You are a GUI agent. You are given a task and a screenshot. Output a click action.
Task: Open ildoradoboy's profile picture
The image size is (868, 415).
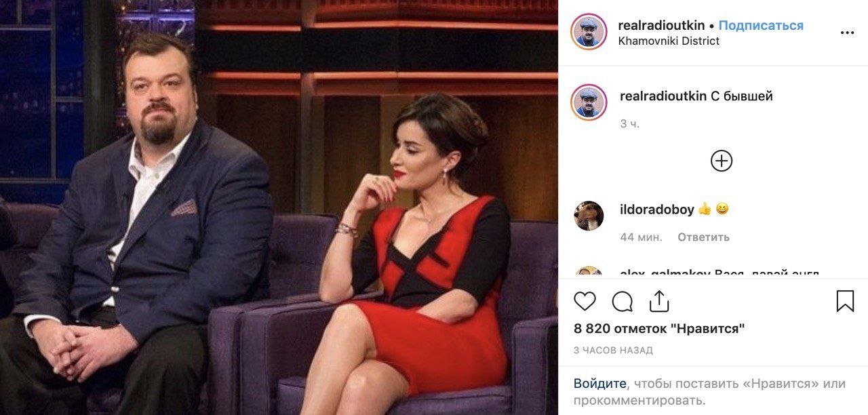(x=589, y=216)
